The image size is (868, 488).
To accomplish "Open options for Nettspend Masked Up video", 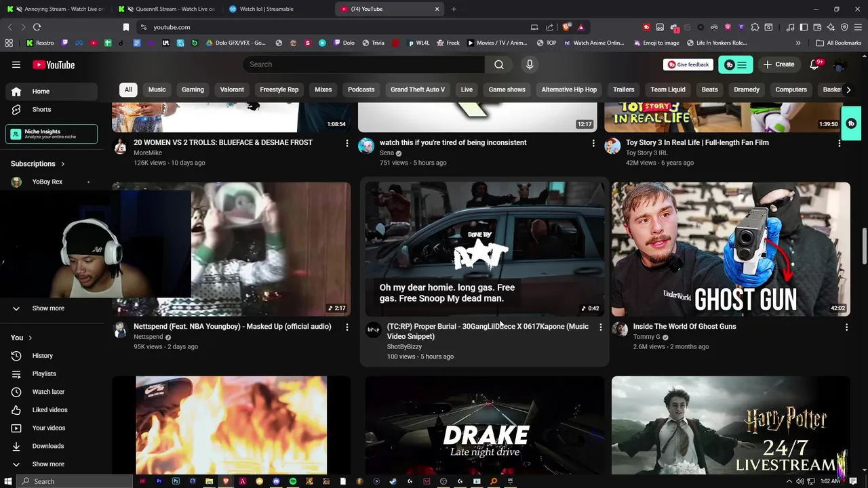I will (x=347, y=327).
